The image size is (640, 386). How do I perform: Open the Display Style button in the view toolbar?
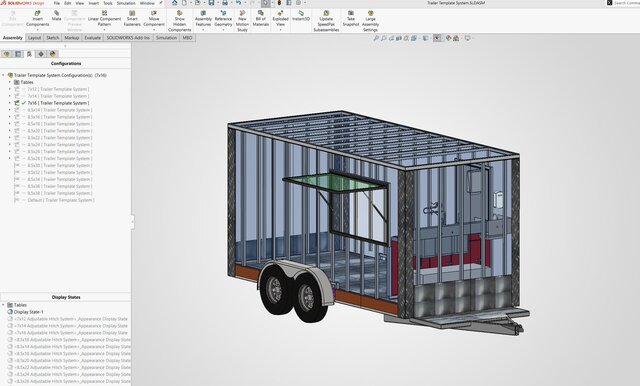[x=426, y=38]
